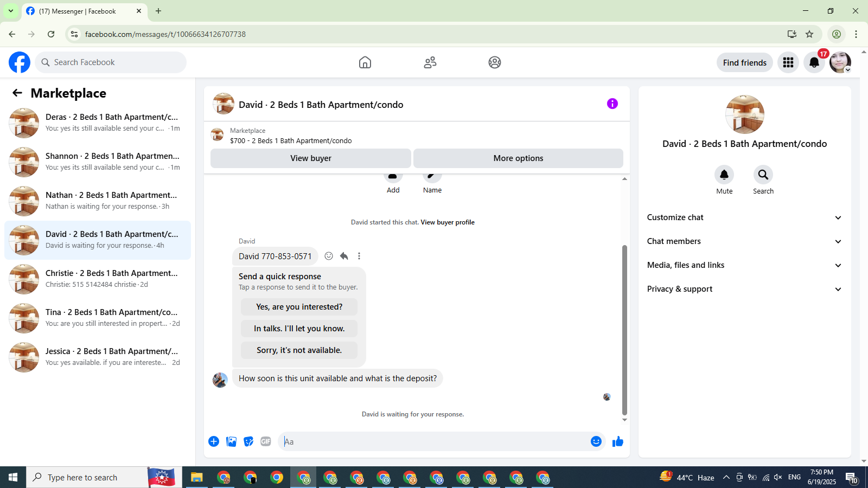Image resolution: width=868 pixels, height=488 pixels.
Task: Open Chrome's three-dot menu
Action: 856,34
